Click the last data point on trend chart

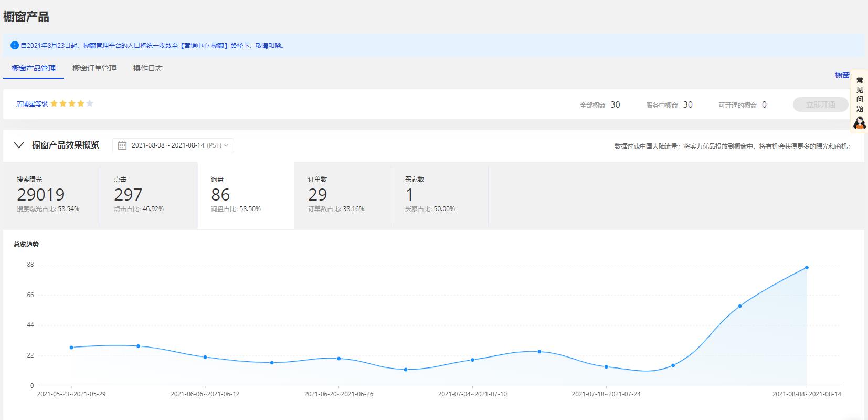(807, 268)
